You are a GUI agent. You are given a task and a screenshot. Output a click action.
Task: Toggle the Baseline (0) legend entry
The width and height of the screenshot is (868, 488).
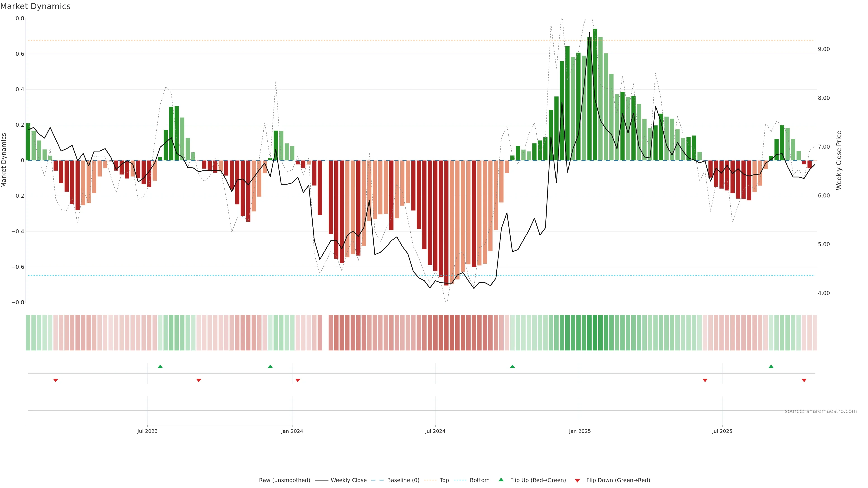point(403,480)
